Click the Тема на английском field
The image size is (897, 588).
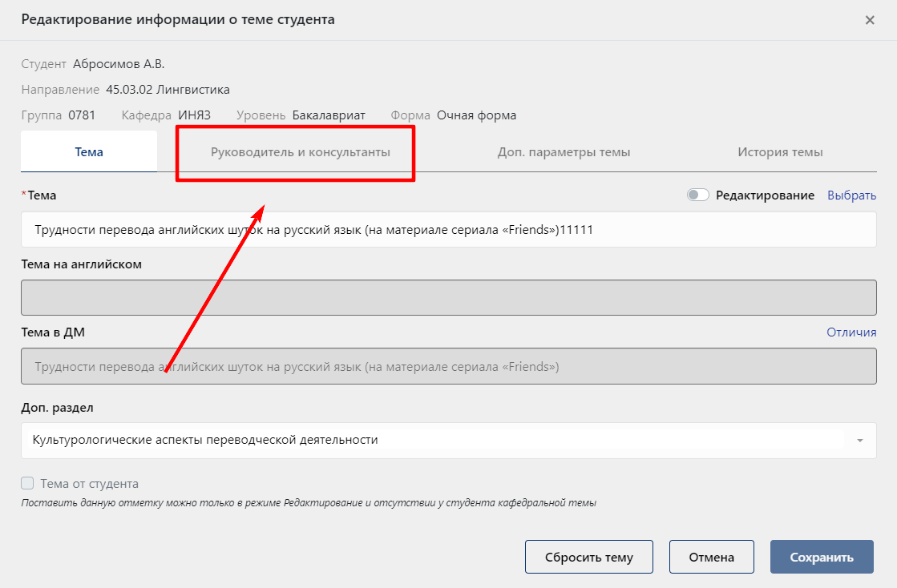pos(449,298)
